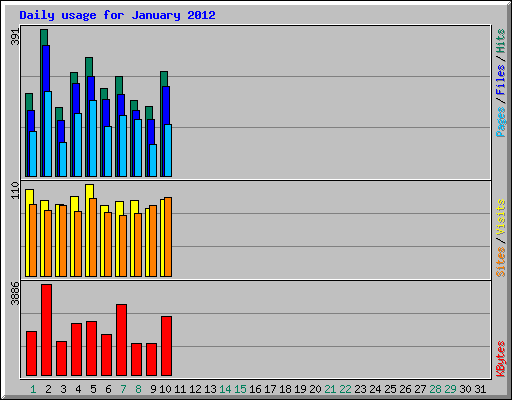Click green day label 15 on the x-axis
This screenshot has height=400, width=512.
240,389
